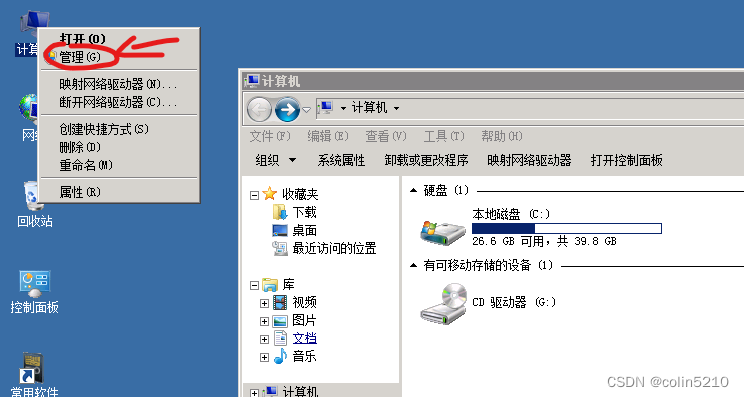This screenshot has height=397, width=744.
Task: Open the 工具(T) menu
Action: (x=444, y=137)
